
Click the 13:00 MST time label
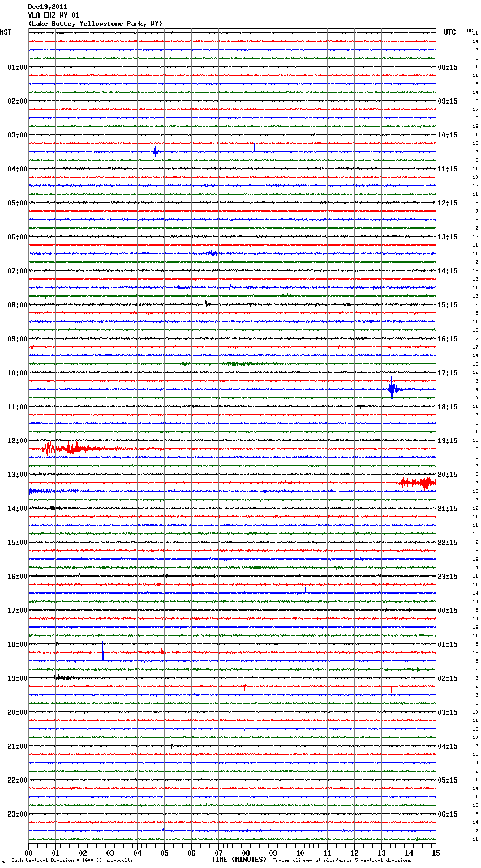point(18,475)
